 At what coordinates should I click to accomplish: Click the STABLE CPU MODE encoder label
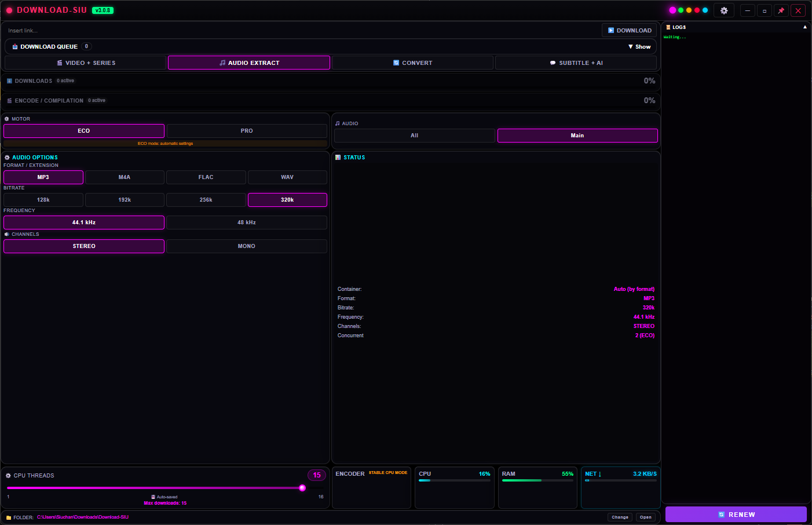[x=388, y=473]
